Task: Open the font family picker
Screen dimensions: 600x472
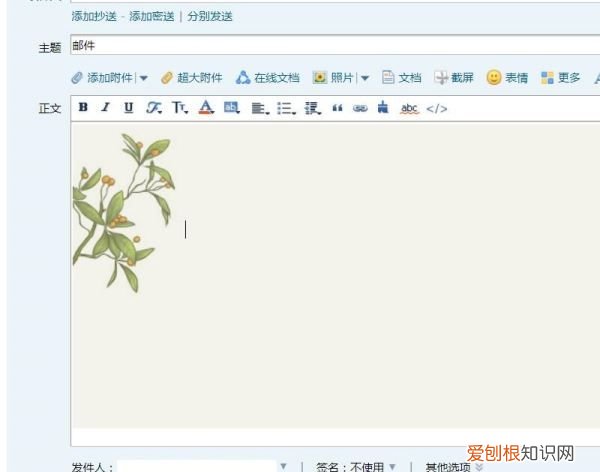Action: coord(153,108)
